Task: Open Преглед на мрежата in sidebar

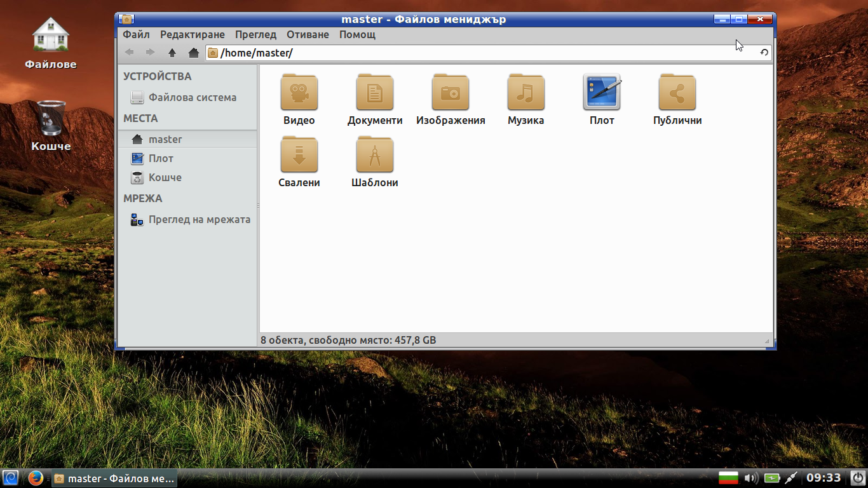Action: pos(187,219)
